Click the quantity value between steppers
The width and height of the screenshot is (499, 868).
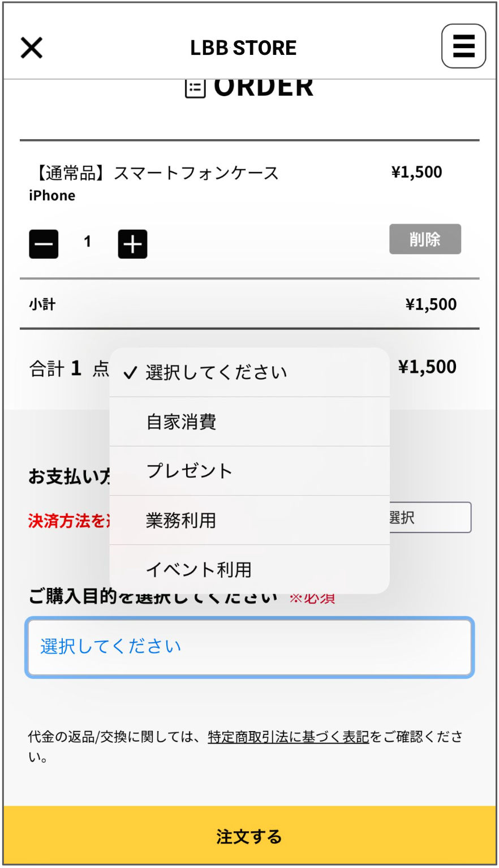click(88, 242)
